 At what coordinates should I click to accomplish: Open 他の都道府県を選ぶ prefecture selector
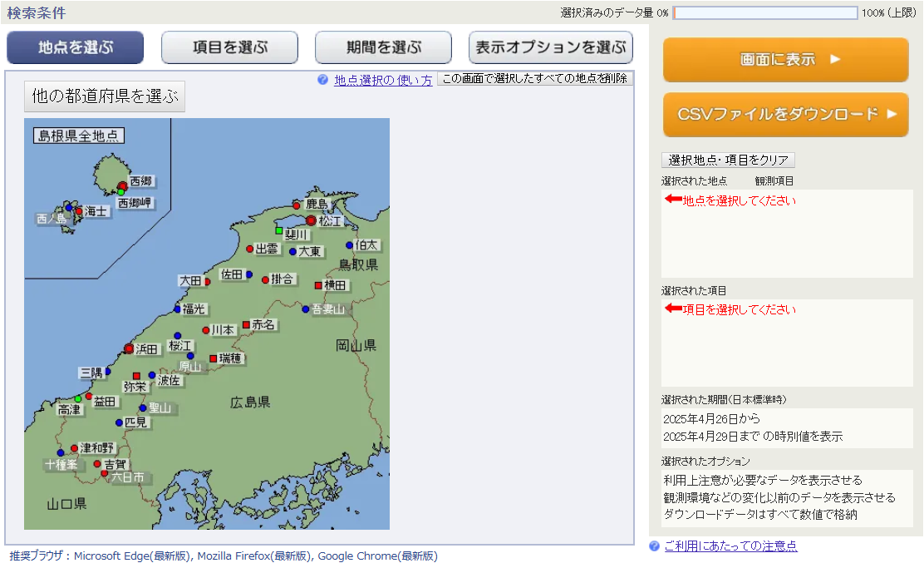[x=105, y=96]
